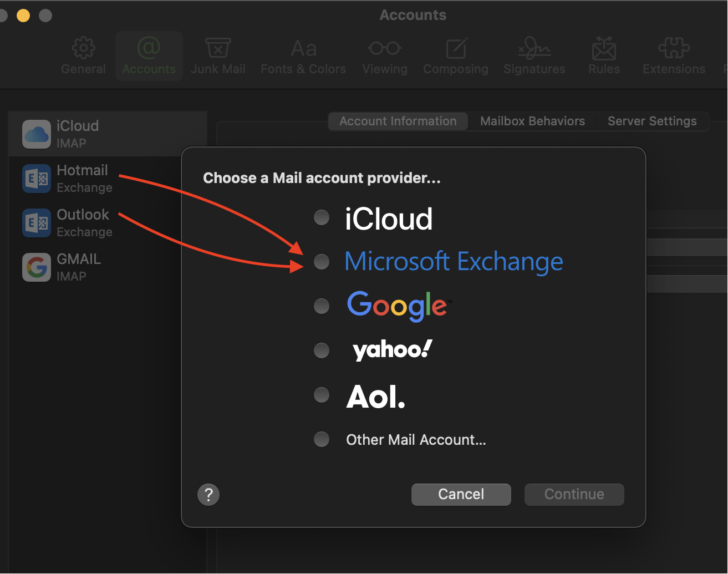This screenshot has width=728, height=574.
Task: Switch to the Account Information tab
Action: [398, 121]
